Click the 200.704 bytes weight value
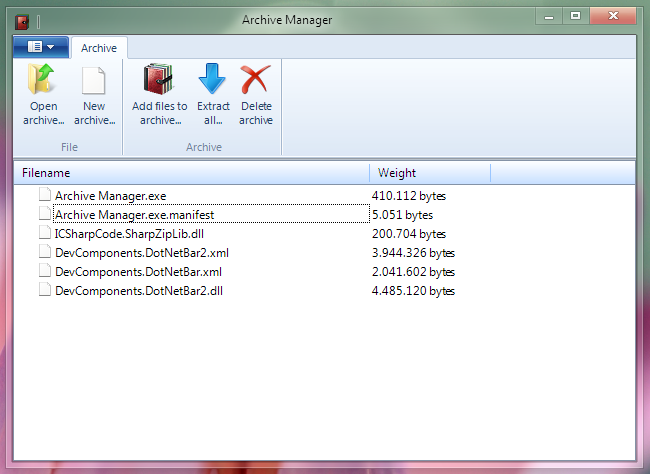The image size is (650, 474). tap(409, 234)
